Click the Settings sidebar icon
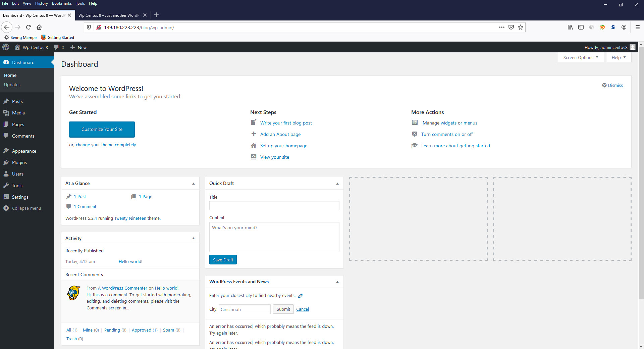The width and height of the screenshot is (644, 349). pos(6,197)
